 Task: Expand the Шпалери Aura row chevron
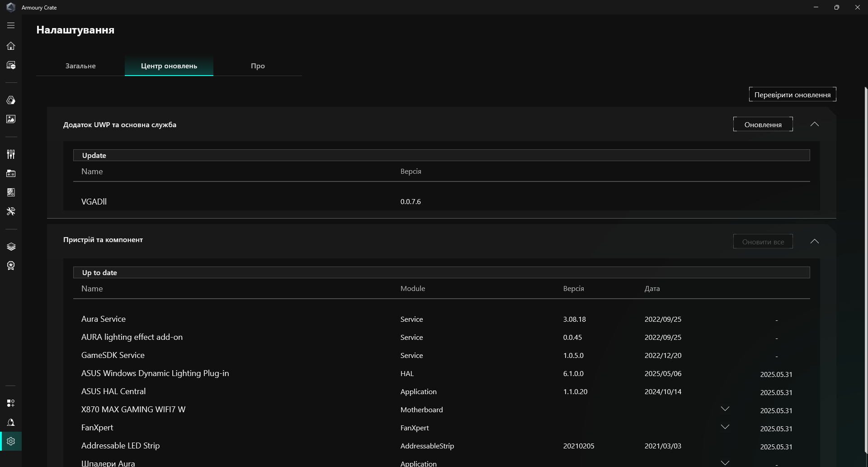[725, 463]
